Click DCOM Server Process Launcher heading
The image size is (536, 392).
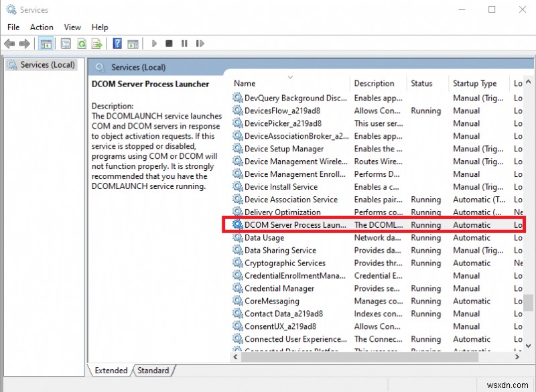(150, 84)
